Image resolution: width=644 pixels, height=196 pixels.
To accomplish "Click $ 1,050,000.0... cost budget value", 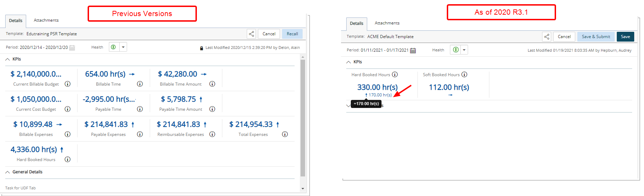I will [36, 99].
